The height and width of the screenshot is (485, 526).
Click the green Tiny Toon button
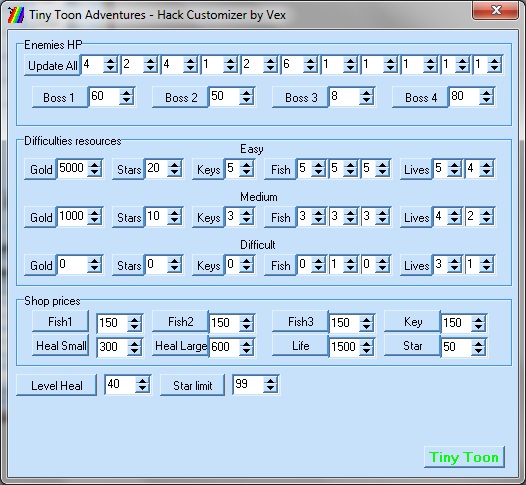464,457
